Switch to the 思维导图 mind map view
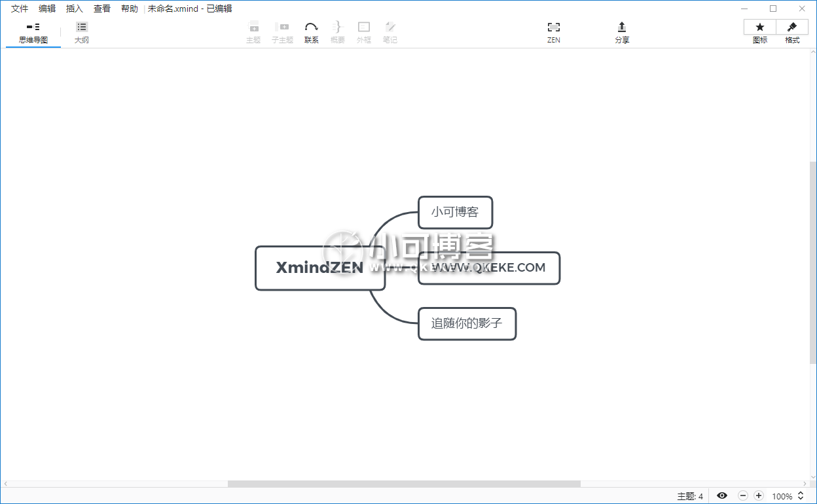 click(33, 33)
